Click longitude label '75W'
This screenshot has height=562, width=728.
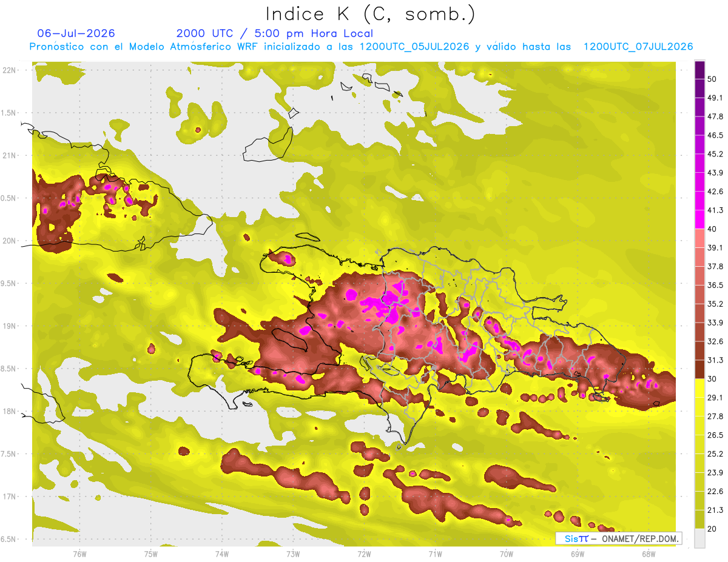click(150, 554)
